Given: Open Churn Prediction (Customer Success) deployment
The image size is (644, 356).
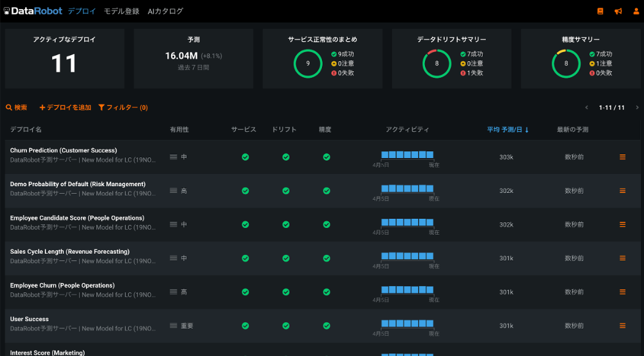Looking at the screenshot, I should click(64, 151).
